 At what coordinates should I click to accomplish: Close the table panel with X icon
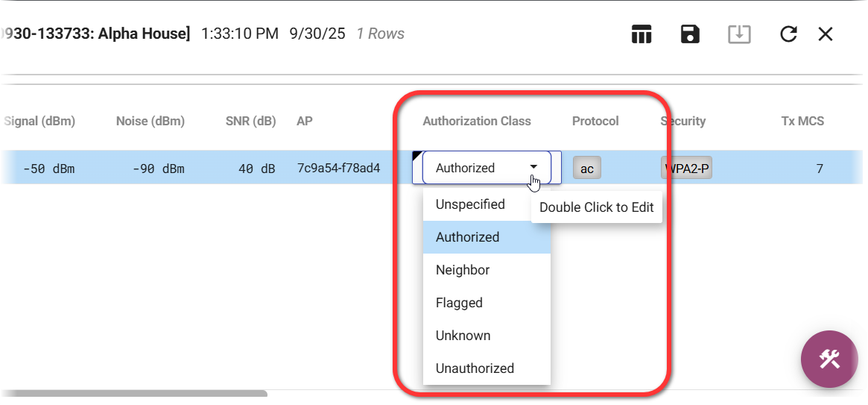click(x=826, y=34)
